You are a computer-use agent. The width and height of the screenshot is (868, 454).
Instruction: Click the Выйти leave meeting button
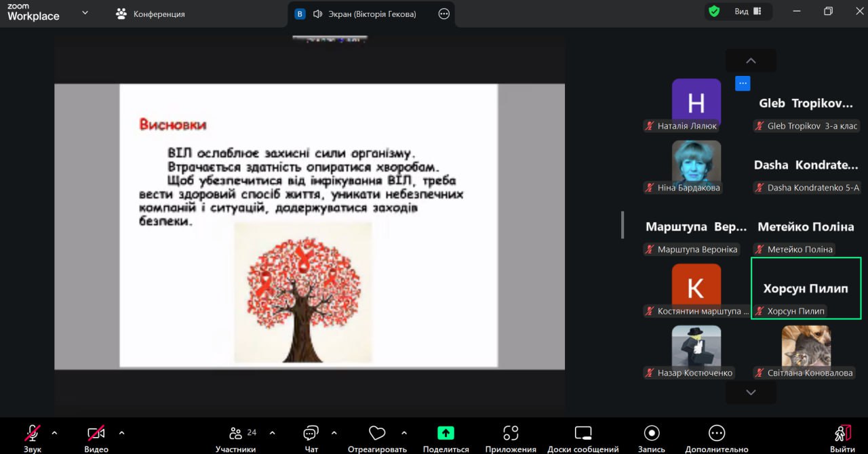pyautogui.click(x=842, y=434)
